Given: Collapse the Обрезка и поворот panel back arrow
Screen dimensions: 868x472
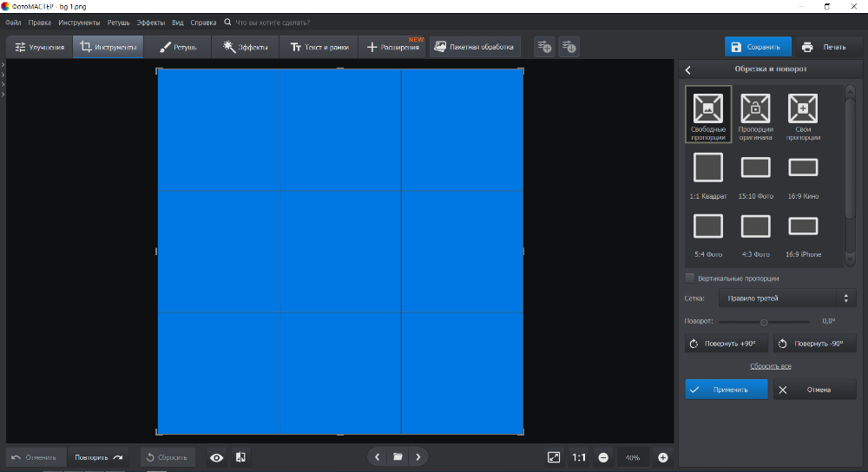Looking at the screenshot, I should click(x=688, y=69).
